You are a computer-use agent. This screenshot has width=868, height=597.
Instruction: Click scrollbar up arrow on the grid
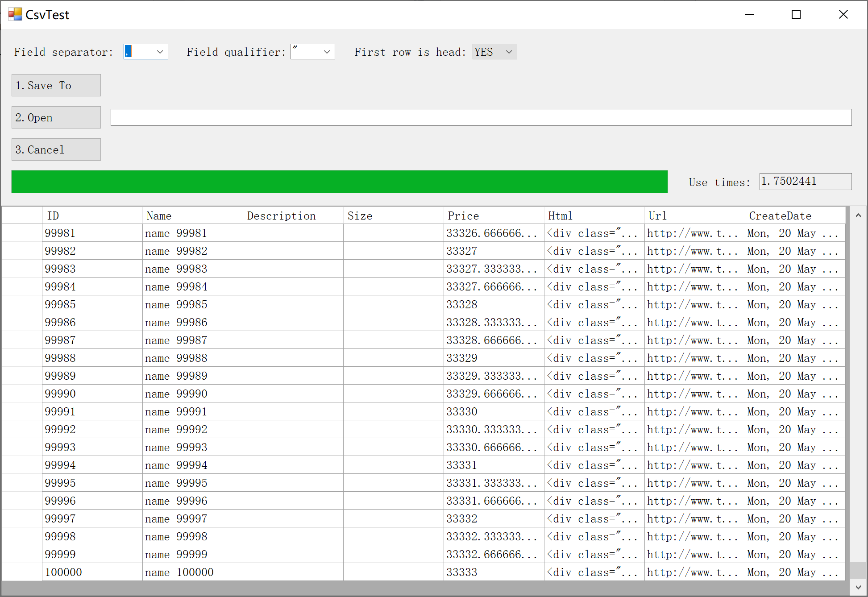click(x=858, y=216)
